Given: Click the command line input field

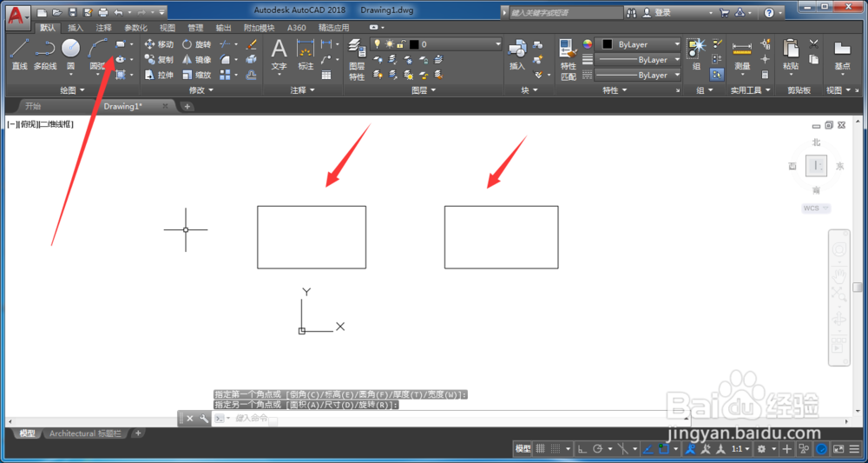Looking at the screenshot, I should point(449,418).
